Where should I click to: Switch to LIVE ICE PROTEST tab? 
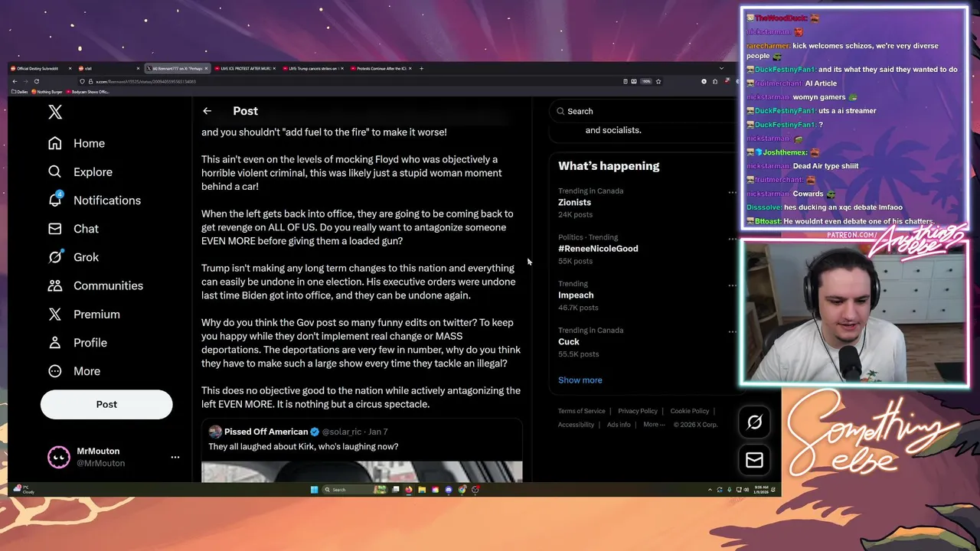coord(245,69)
